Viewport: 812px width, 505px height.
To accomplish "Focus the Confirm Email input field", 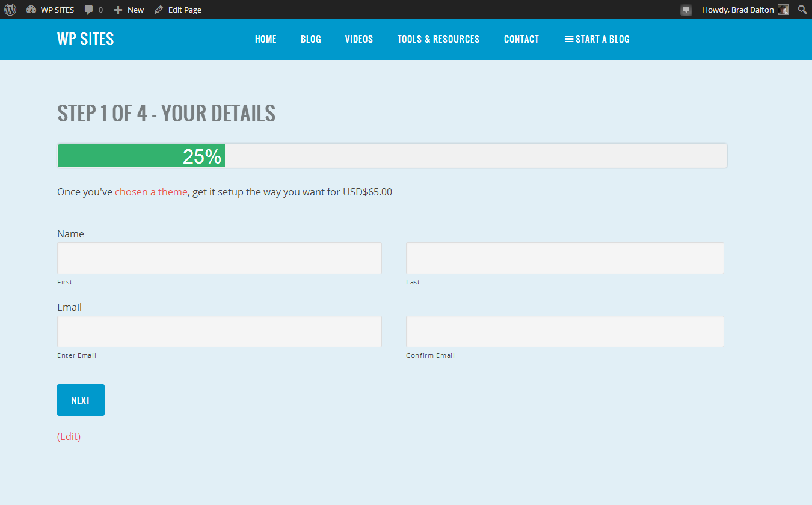I will point(564,331).
